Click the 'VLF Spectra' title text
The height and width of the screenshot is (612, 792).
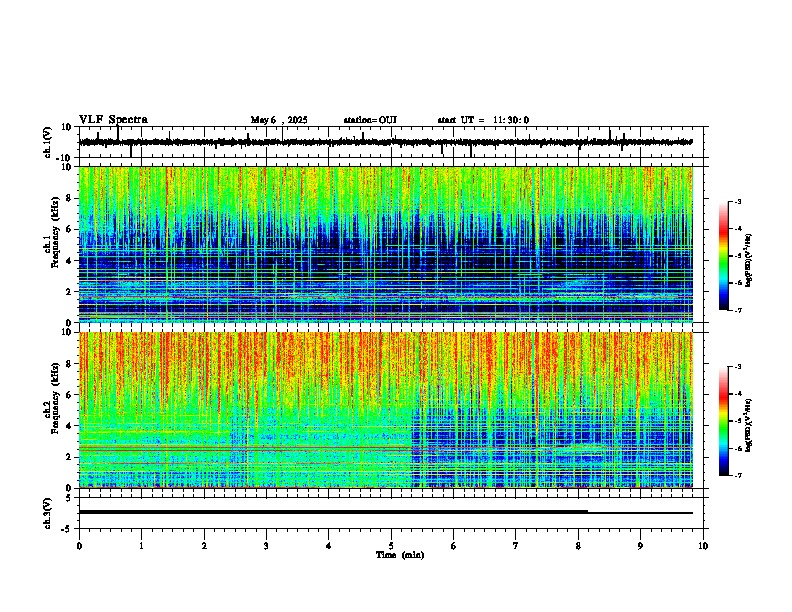tap(113, 120)
